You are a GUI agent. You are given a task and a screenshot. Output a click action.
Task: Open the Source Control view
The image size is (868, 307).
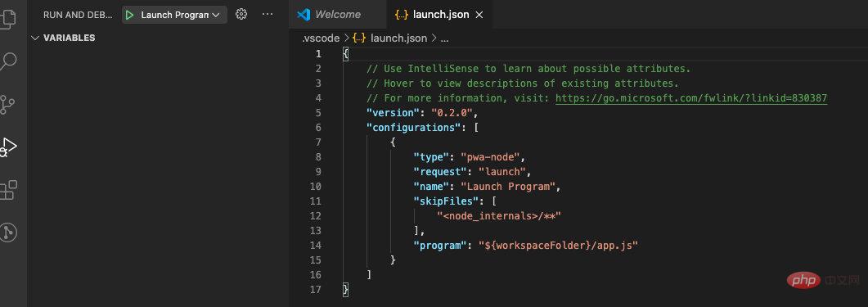coord(7,104)
